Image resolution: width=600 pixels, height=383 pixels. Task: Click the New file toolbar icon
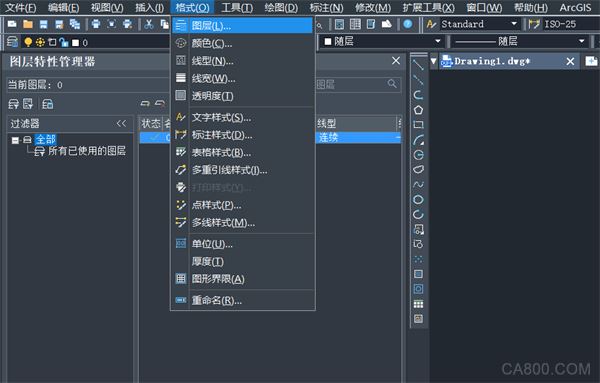click(x=12, y=24)
